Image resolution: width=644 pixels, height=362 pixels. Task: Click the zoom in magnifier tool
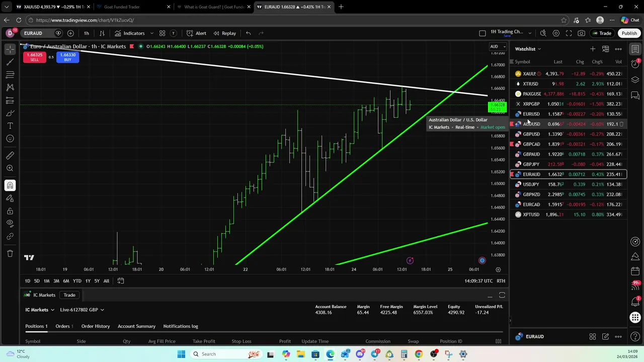pyautogui.click(x=10, y=168)
